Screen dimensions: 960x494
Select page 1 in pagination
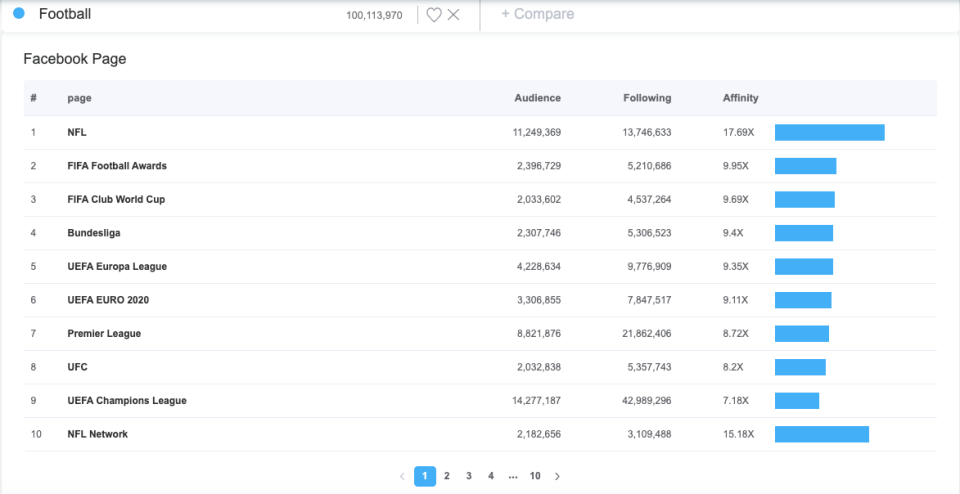tap(425, 476)
